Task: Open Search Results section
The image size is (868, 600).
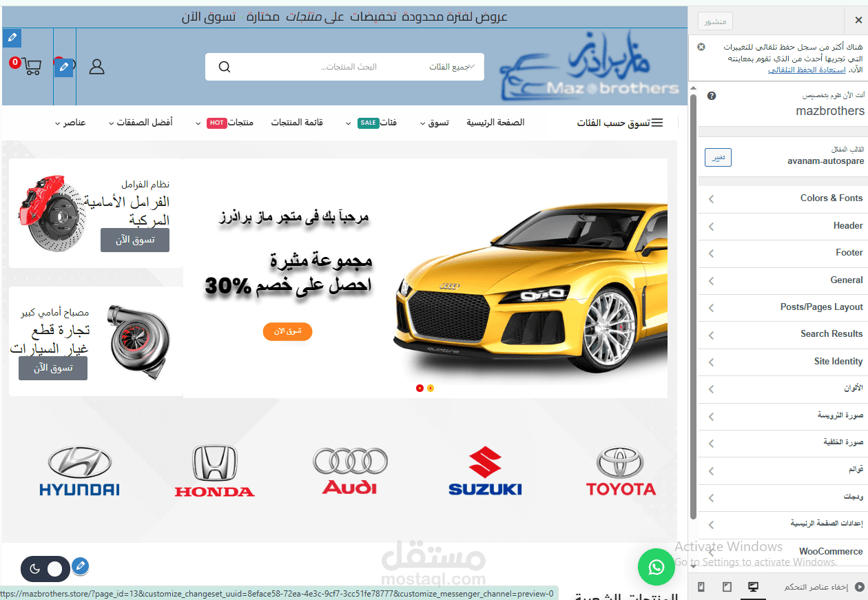Action: coord(783,334)
